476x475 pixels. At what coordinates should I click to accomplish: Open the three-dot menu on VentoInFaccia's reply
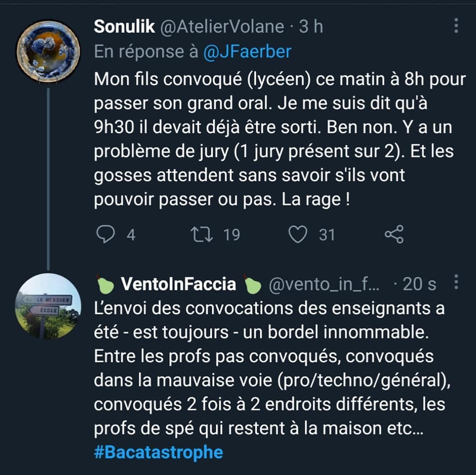[456, 284]
